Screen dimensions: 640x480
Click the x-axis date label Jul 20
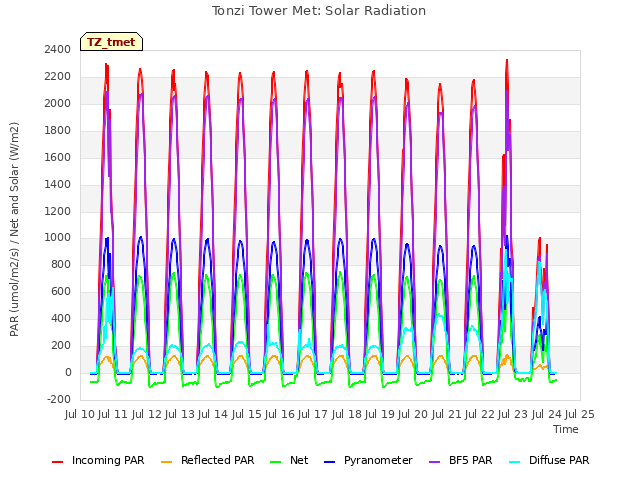pos(414,414)
